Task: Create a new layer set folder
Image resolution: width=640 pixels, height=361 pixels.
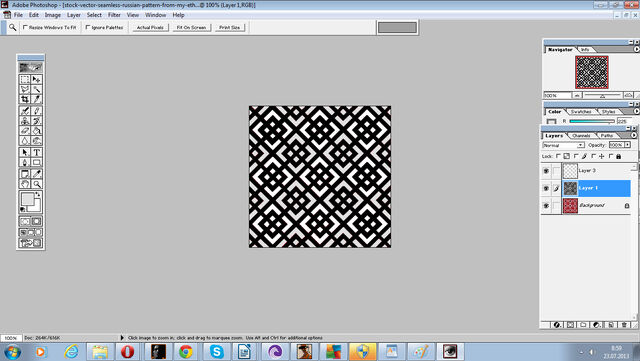Action: point(583,325)
